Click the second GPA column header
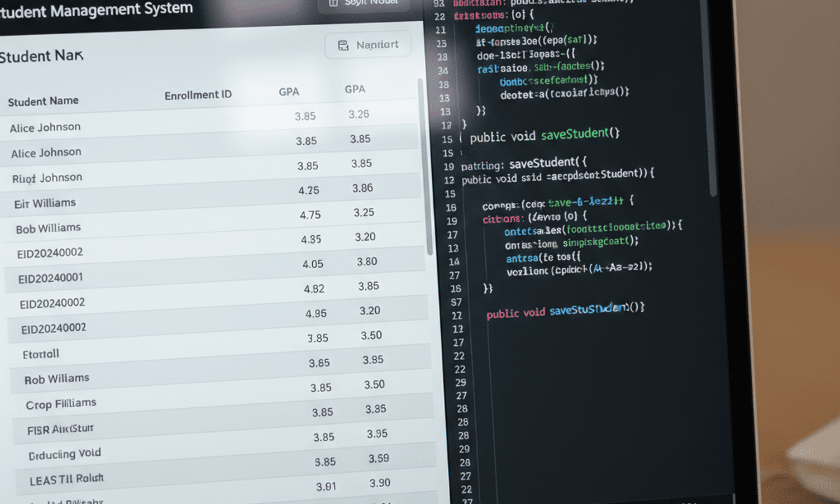 [355, 90]
